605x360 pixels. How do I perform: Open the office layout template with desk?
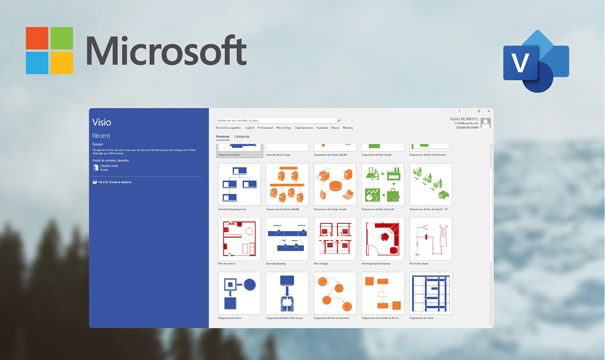[383, 239]
